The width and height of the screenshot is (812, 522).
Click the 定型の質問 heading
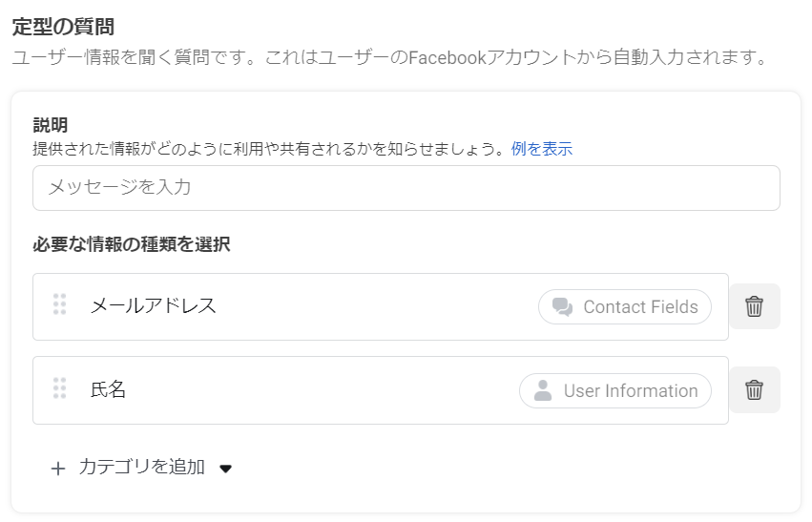point(63,27)
